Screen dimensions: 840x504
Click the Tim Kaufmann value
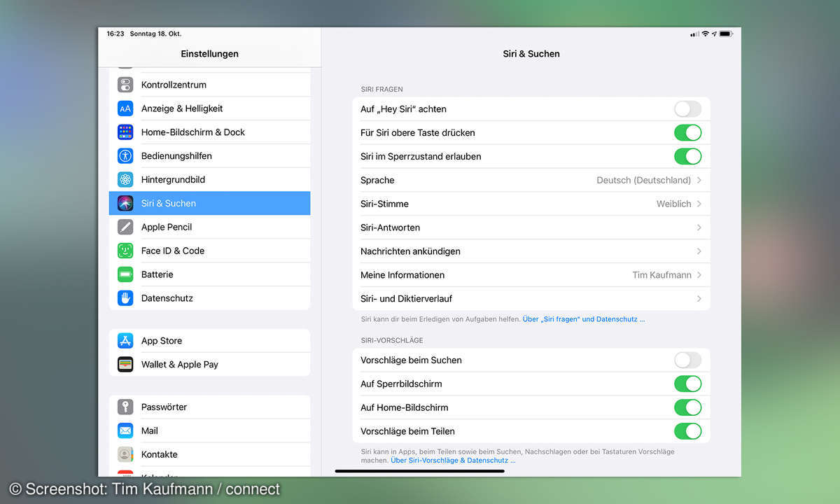(661, 275)
